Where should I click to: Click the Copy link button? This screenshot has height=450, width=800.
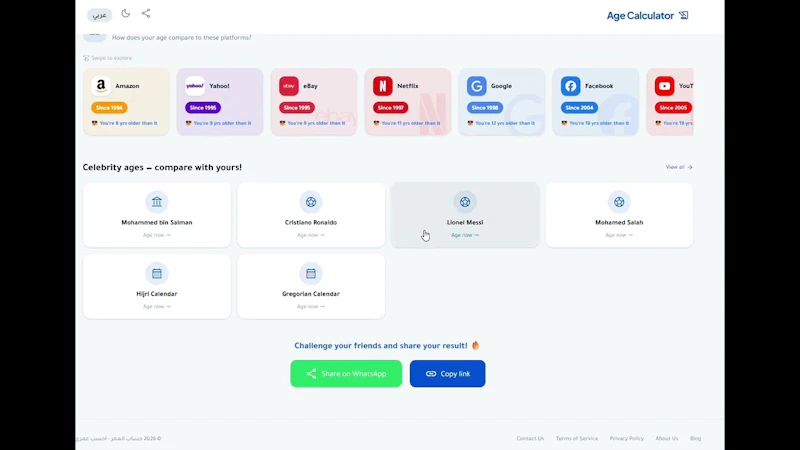point(447,373)
